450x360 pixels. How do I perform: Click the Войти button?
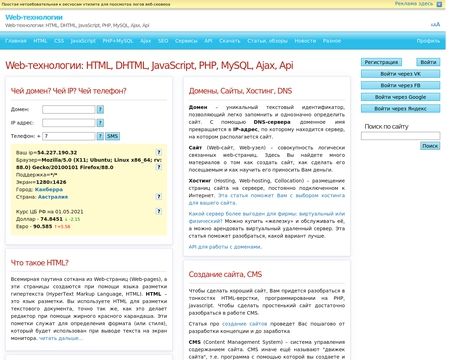click(x=428, y=62)
